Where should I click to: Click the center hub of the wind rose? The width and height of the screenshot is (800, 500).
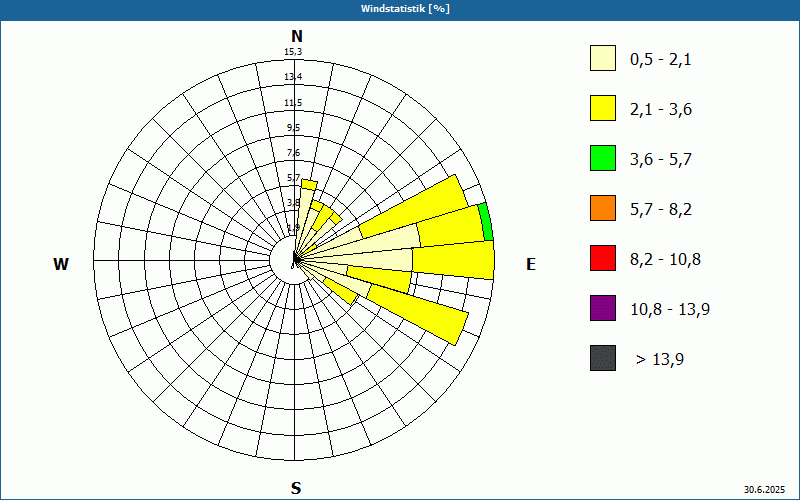coord(295,260)
